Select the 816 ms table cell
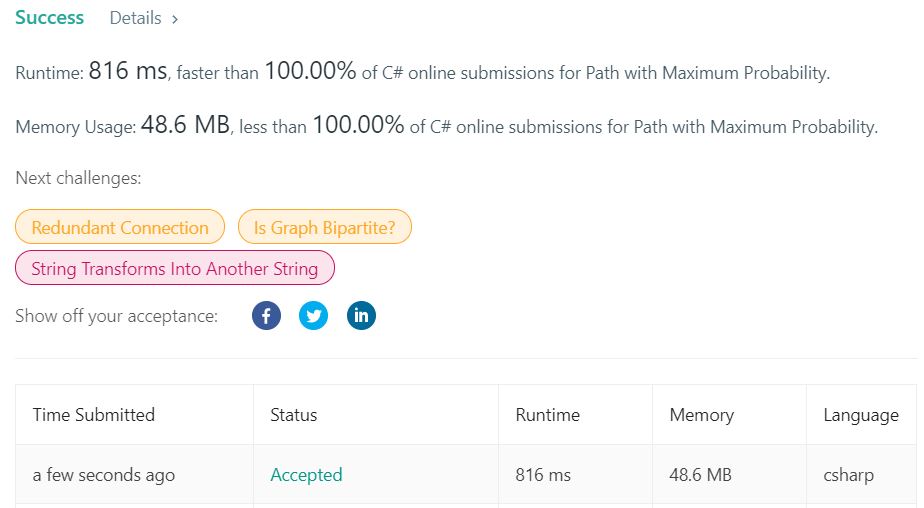The height and width of the screenshot is (508, 924). (543, 475)
